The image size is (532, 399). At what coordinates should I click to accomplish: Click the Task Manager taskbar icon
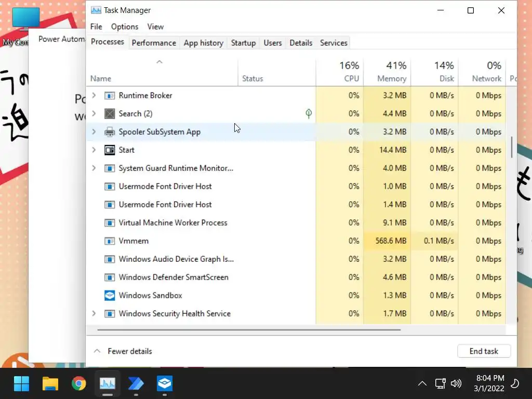point(107,384)
